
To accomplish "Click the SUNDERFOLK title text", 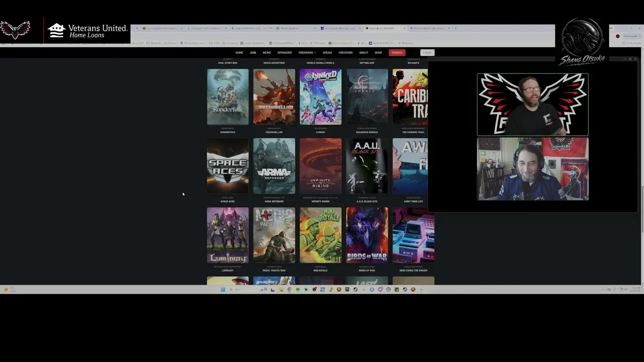I will [227, 132].
